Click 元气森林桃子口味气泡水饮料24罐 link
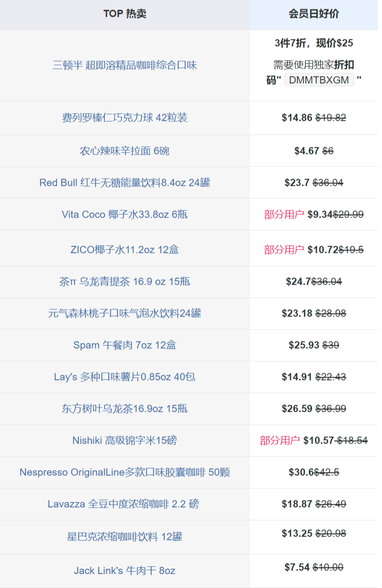Screen dimensions: 382x588 [124, 314]
